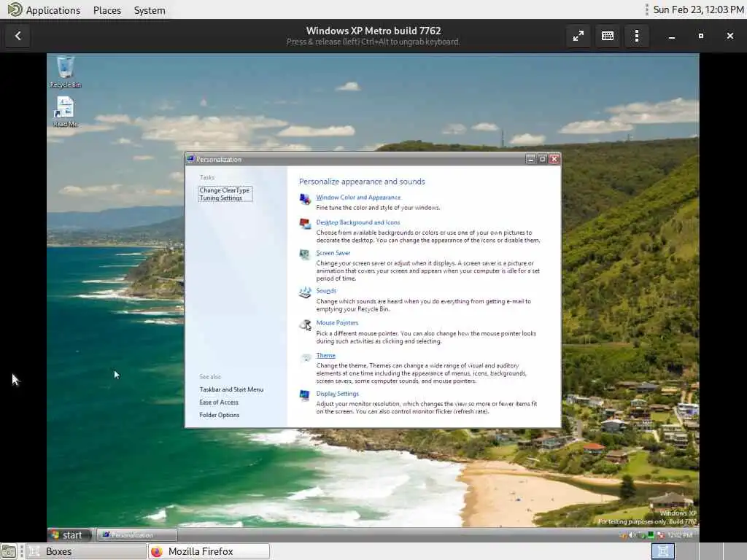Click the volume icon in XP tray
Image resolution: width=747 pixels, height=560 pixels.
pos(632,534)
